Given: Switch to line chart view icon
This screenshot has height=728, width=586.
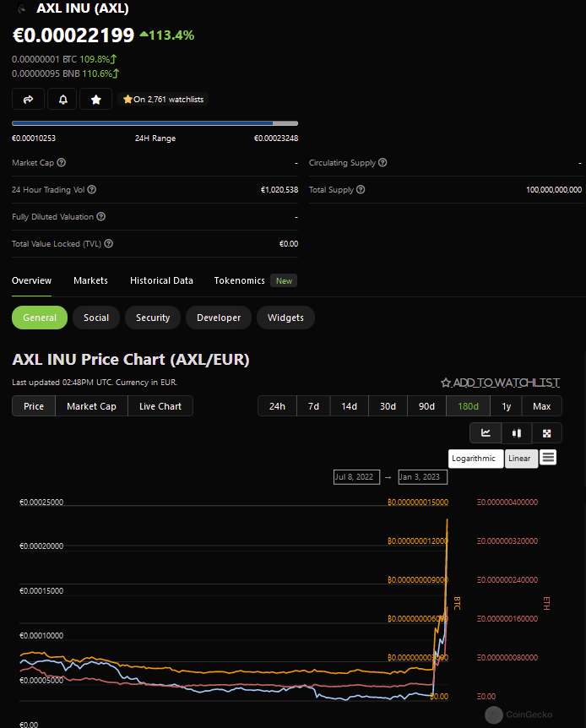Looking at the screenshot, I should (486, 432).
